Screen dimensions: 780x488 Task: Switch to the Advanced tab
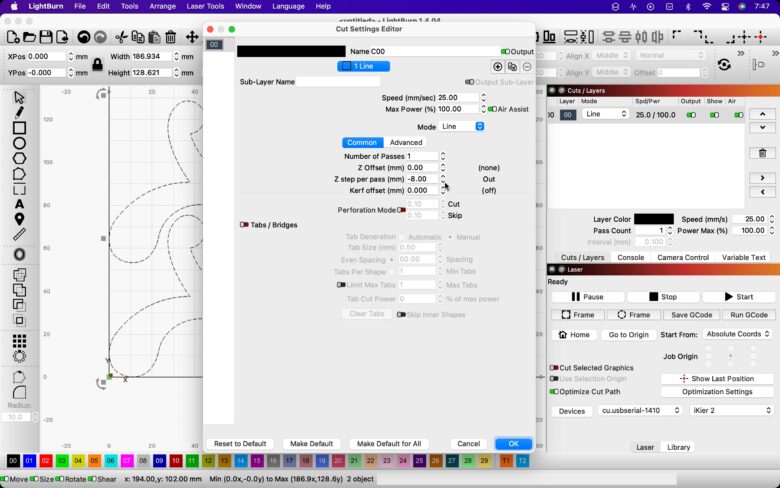click(x=406, y=142)
